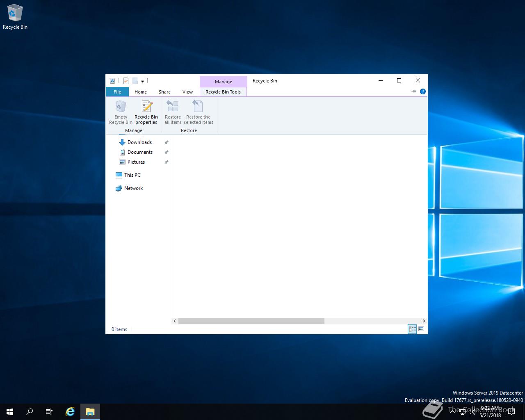Minimize the Recycle Bin window
This screenshot has height=420, width=525.
point(381,80)
